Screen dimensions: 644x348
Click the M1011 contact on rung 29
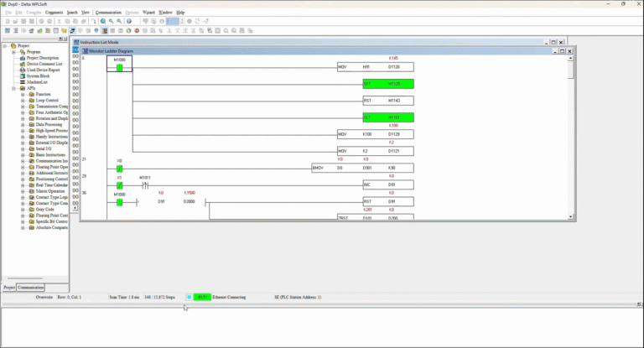145,185
